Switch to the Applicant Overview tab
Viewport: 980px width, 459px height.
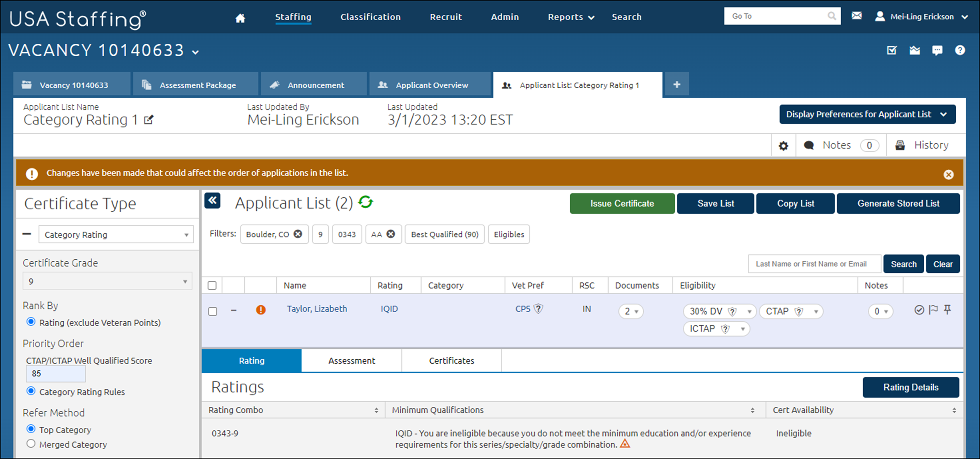[x=430, y=85]
